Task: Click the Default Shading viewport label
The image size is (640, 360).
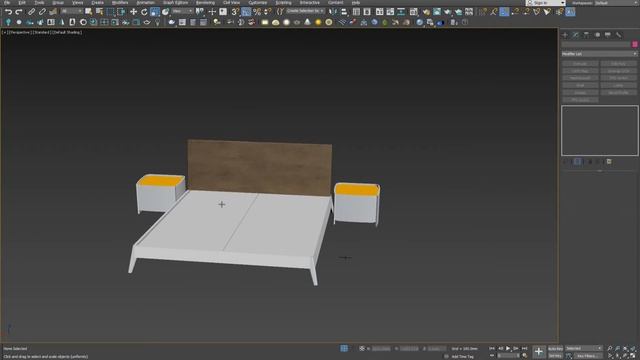Action: coord(67,32)
